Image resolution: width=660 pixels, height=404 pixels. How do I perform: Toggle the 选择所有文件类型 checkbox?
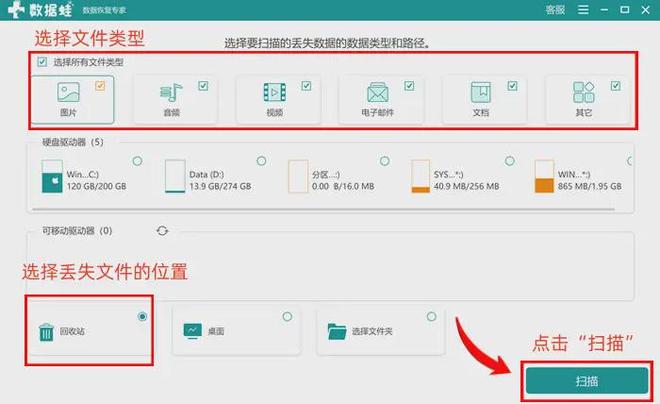(41, 62)
